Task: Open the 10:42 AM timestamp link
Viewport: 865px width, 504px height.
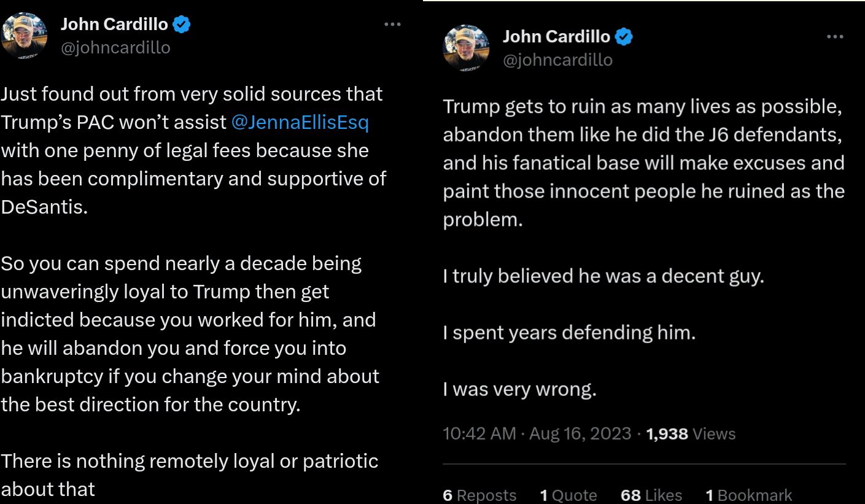Action: click(479, 433)
